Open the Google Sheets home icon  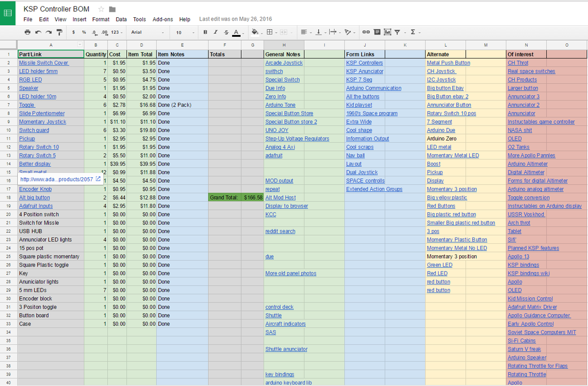[7, 13]
